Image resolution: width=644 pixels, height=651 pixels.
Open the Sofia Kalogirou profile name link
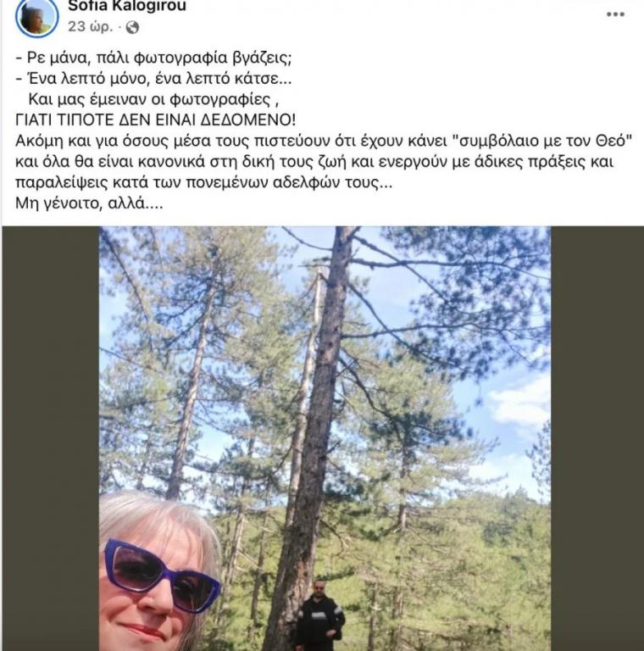[x=127, y=6]
